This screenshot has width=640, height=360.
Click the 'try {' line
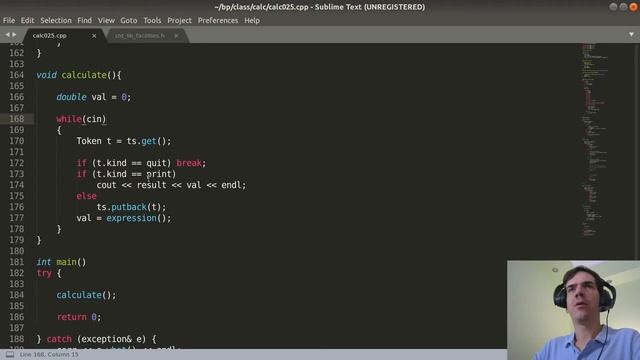[49, 273]
